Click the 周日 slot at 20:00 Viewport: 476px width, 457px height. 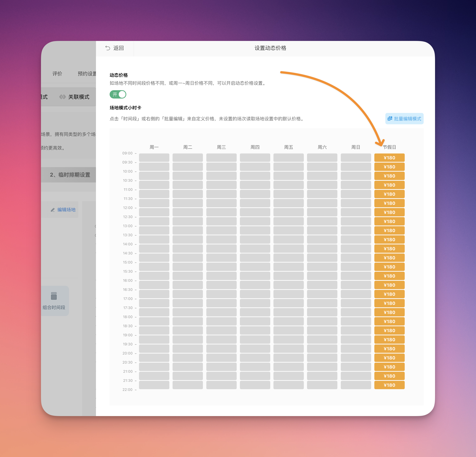pyautogui.click(x=356, y=358)
